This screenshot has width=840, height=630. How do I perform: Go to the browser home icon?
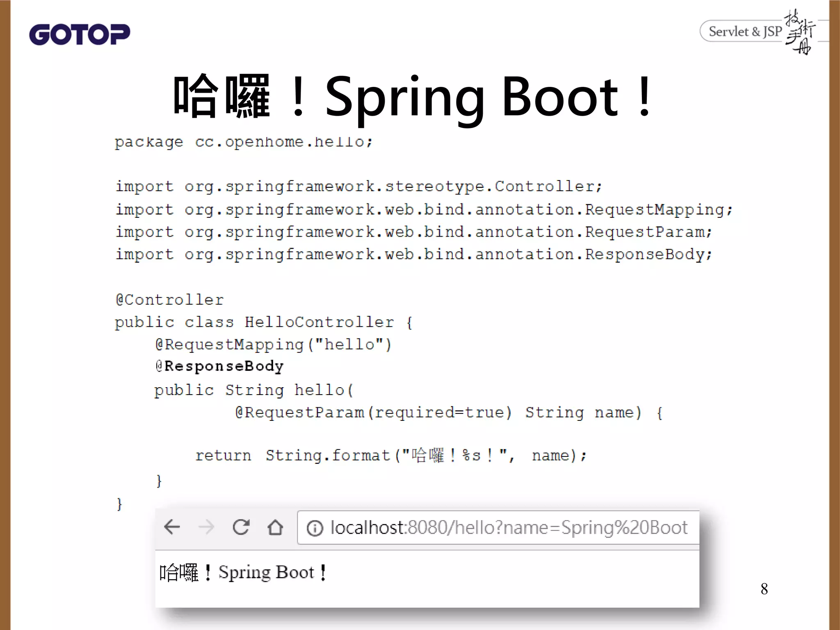point(275,527)
